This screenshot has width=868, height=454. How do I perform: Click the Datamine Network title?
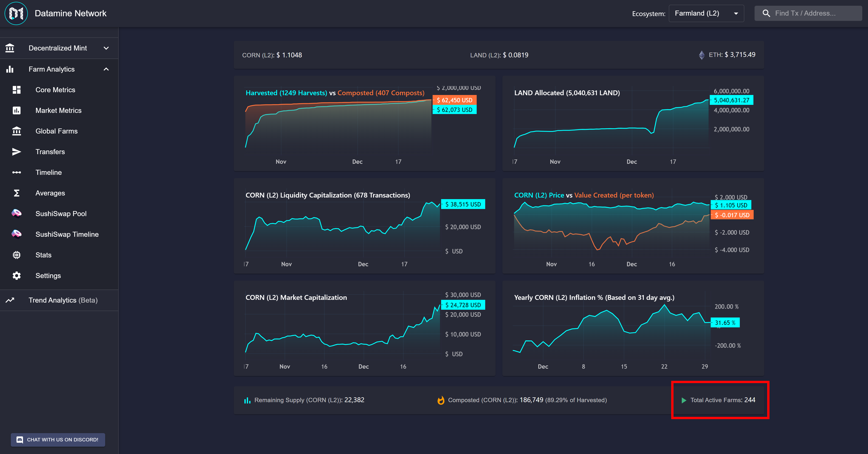(x=70, y=14)
